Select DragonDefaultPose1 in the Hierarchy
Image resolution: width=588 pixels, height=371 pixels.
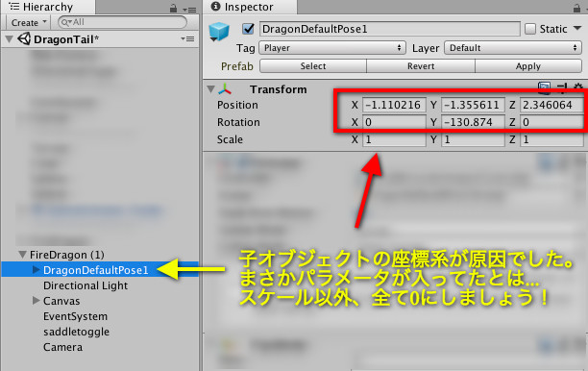point(96,270)
